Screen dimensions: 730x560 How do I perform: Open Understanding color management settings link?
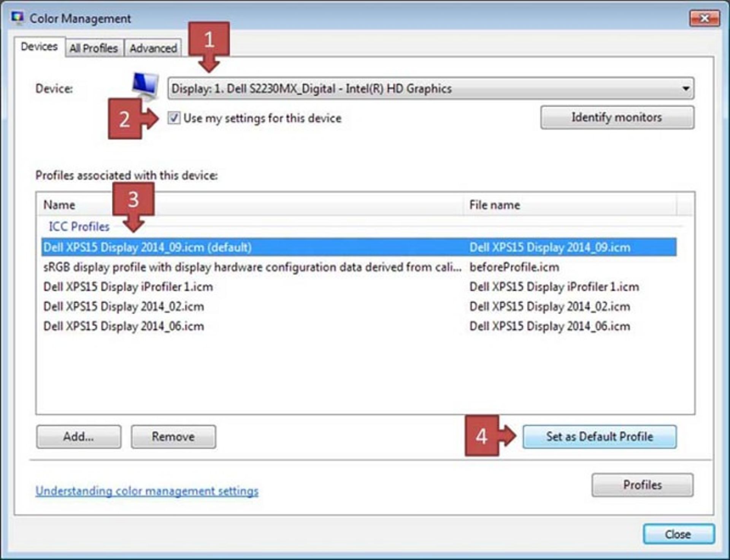(x=147, y=491)
